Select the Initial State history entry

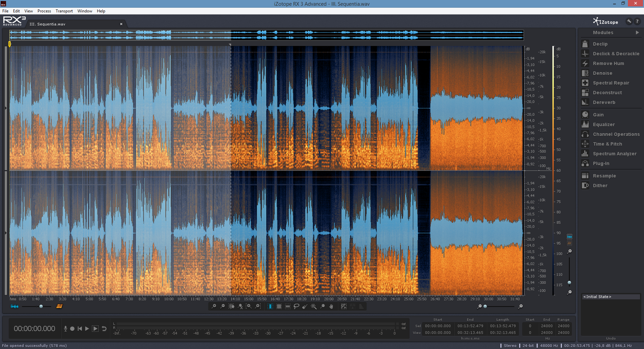click(x=597, y=297)
